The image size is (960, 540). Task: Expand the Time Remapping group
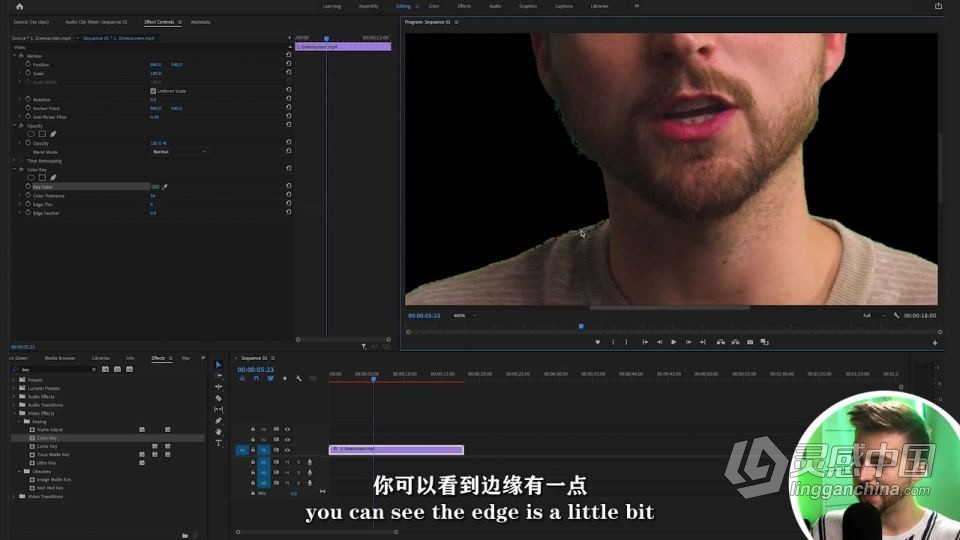tap(15, 160)
